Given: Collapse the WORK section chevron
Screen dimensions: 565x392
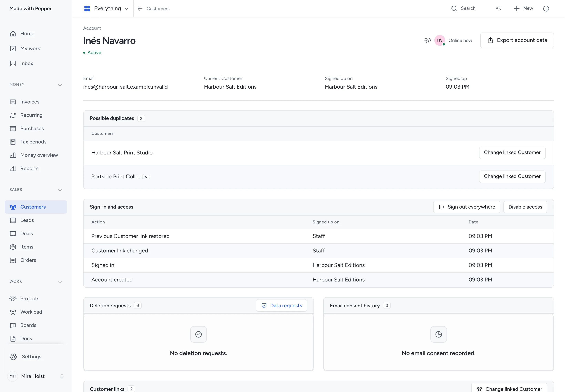Looking at the screenshot, I should 60,282.
